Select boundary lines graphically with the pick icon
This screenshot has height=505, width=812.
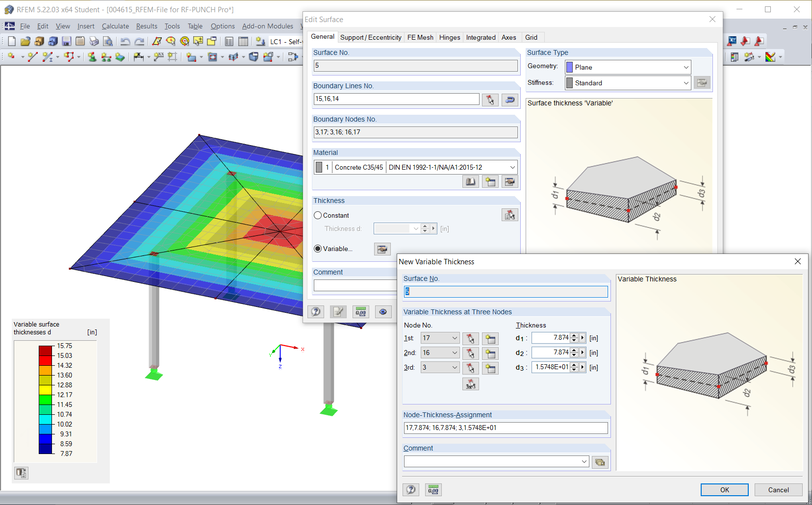490,100
